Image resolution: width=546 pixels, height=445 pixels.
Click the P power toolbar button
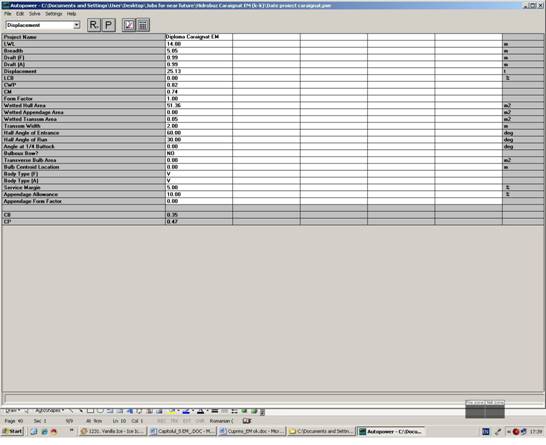pos(109,25)
